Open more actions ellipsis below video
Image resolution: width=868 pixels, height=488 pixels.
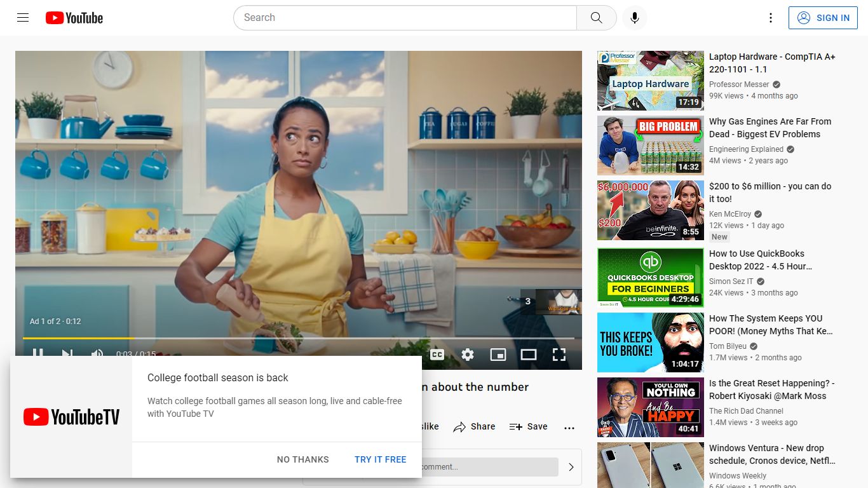coord(569,428)
